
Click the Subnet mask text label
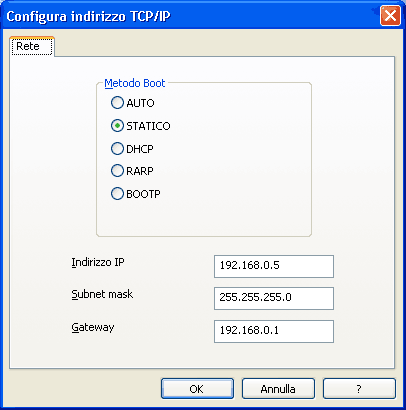(102, 294)
